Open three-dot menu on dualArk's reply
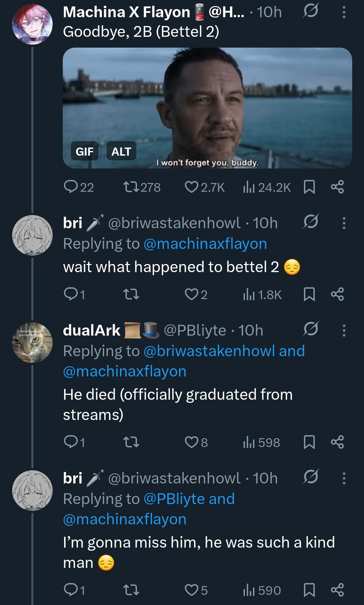The image size is (364, 605). [344, 331]
